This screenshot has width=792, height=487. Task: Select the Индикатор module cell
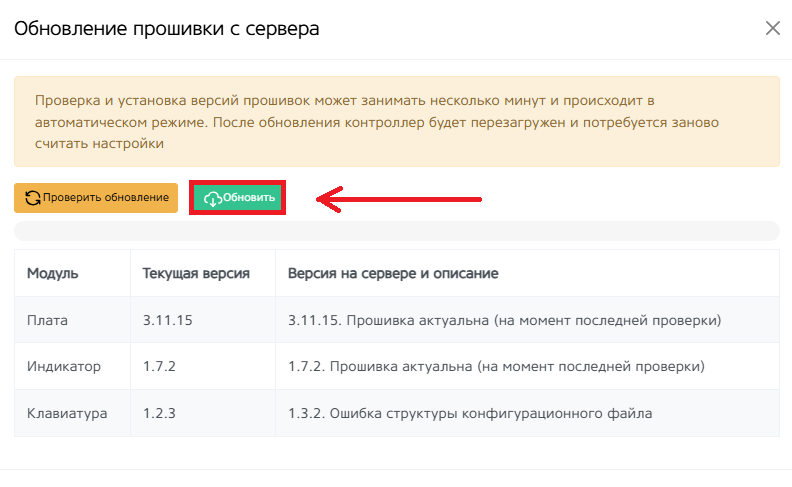pyautogui.click(x=72, y=366)
